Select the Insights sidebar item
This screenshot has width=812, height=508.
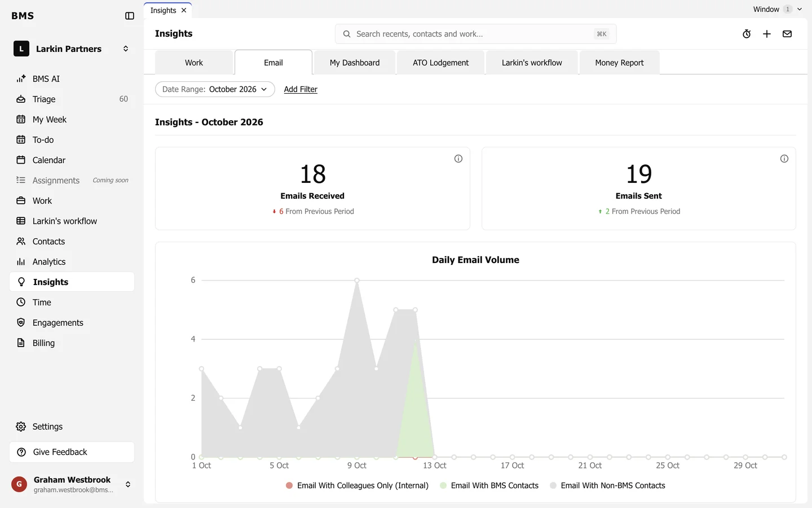[72, 282]
